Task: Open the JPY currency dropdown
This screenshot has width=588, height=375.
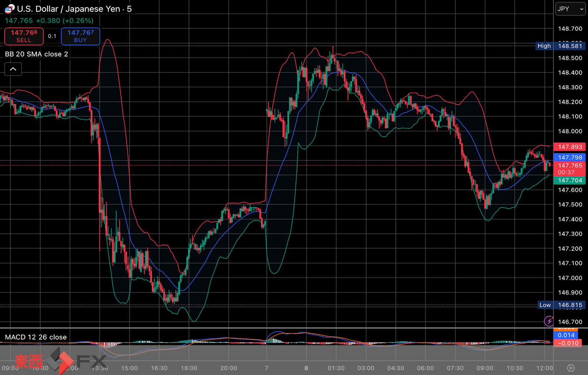Action: pos(570,9)
